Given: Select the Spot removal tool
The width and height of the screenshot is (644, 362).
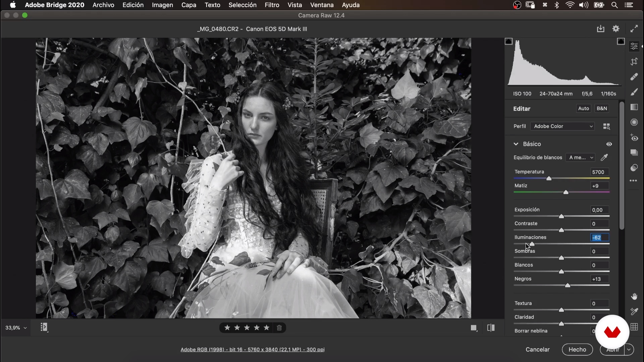Looking at the screenshot, I should [634, 77].
